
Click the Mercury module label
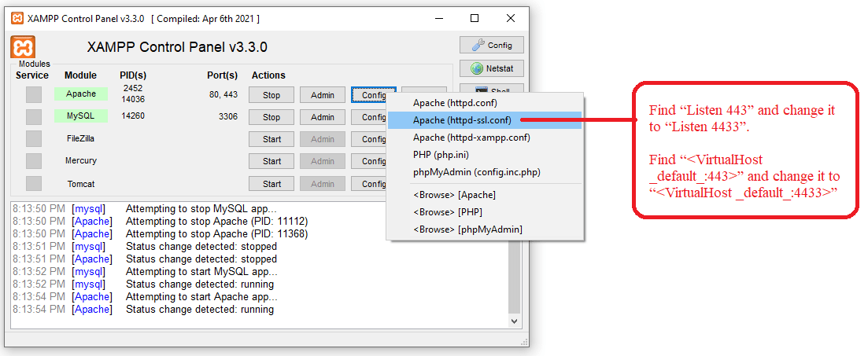point(81,160)
